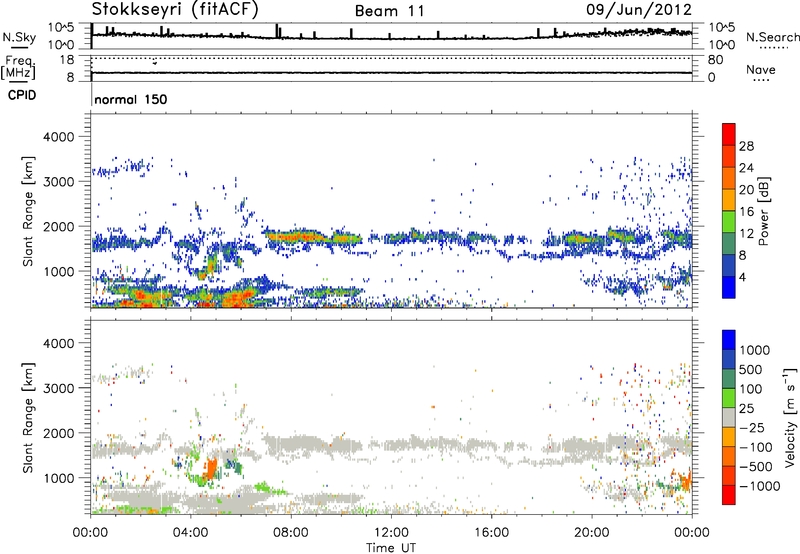Pick the red top segment of Power colorbar
This screenshot has height=554, width=800.
(x=729, y=134)
